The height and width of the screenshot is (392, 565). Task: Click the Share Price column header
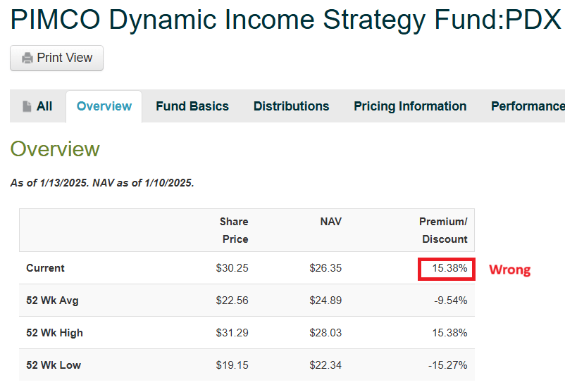pyautogui.click(x=234, y=230)
